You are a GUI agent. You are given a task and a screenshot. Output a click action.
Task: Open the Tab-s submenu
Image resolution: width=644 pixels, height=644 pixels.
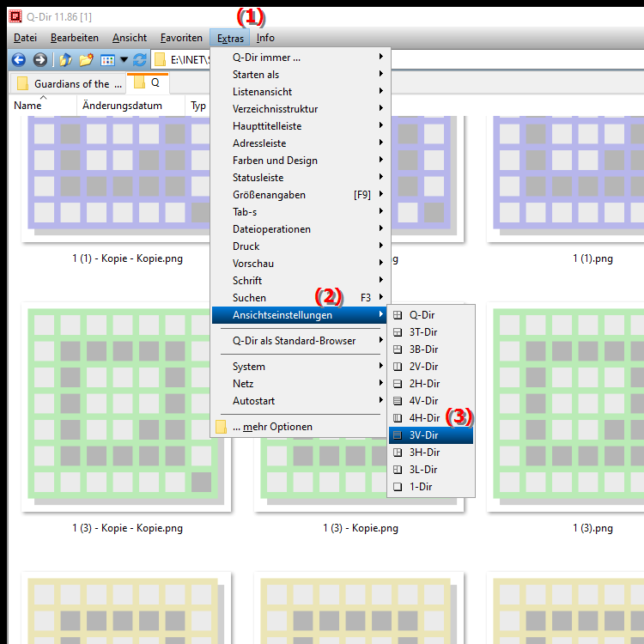coord(300,212)
